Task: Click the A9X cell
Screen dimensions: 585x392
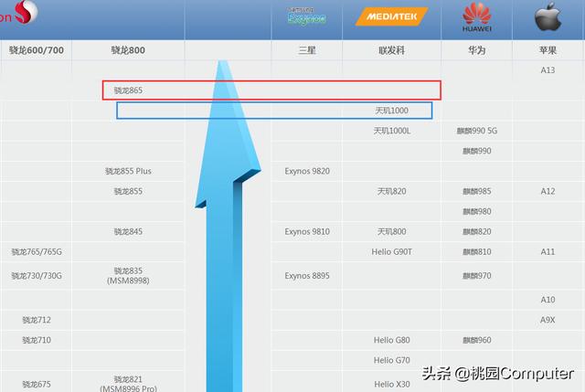Action: [x=548, y=320]
